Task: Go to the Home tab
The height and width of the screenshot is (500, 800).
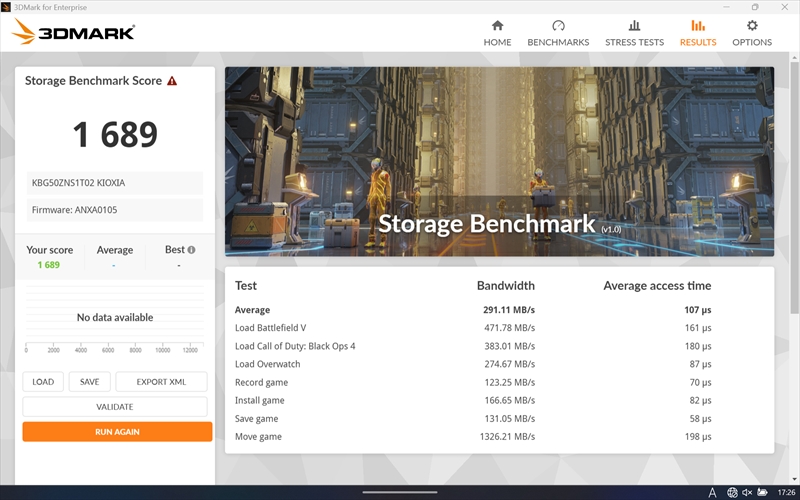Action: pos(497,32)
